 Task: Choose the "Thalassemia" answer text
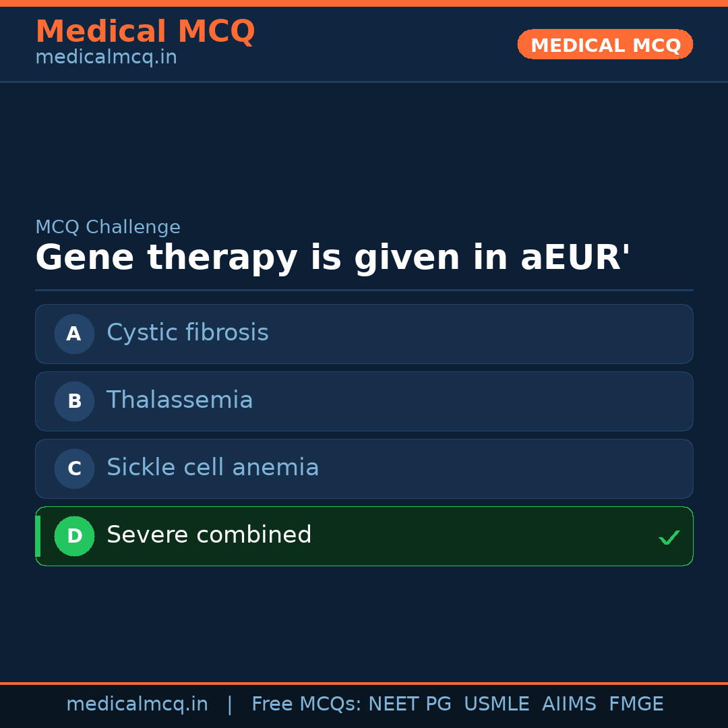[x=179, y=400]
